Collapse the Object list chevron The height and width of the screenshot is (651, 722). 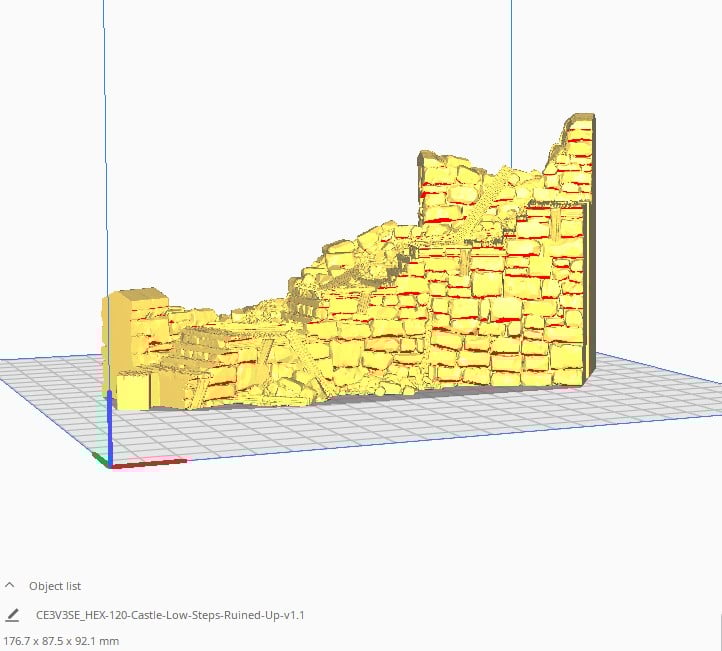tap(10, 586)
